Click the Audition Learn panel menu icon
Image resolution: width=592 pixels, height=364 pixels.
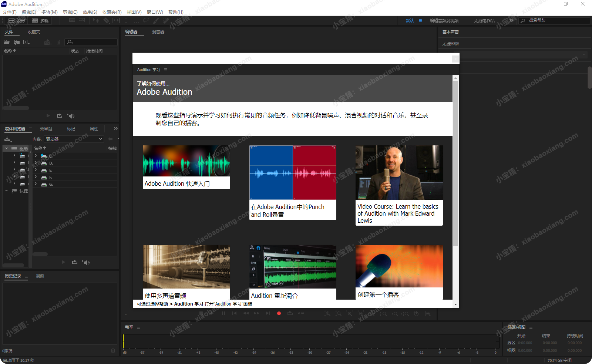(166, 70)
